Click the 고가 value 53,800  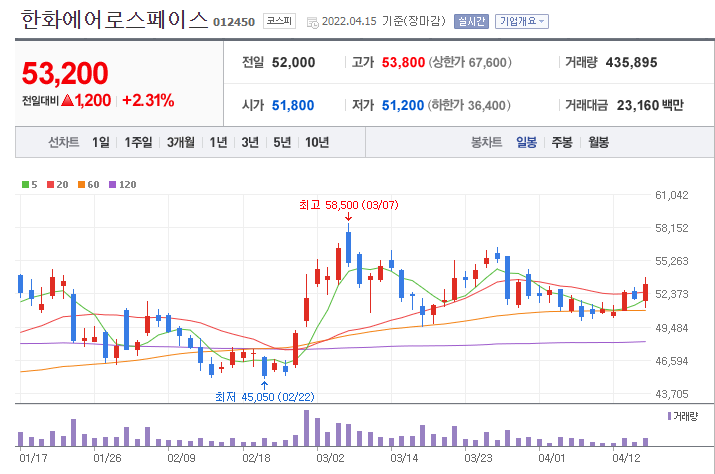click(403, 63)
